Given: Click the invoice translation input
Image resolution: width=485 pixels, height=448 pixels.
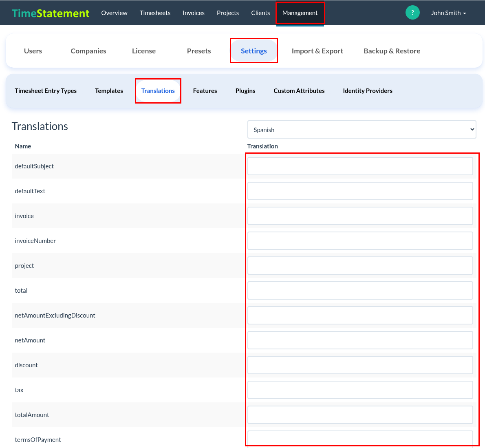Looking at the screenshot, I should coord(360,216).
